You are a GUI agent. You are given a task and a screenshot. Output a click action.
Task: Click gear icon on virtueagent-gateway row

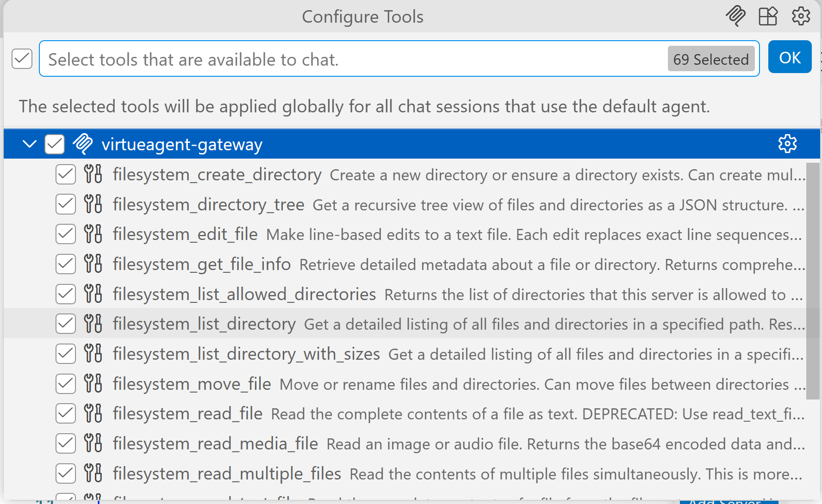coord(787,144)
